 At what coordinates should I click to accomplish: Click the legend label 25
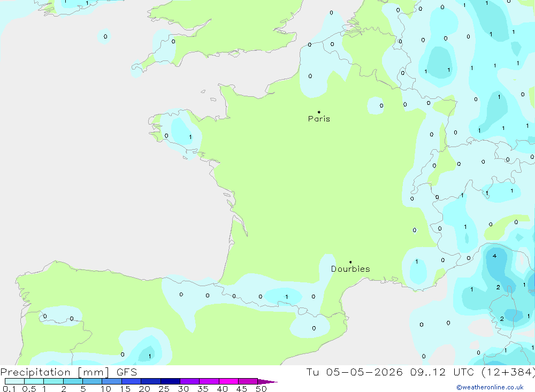pos(164,389)
